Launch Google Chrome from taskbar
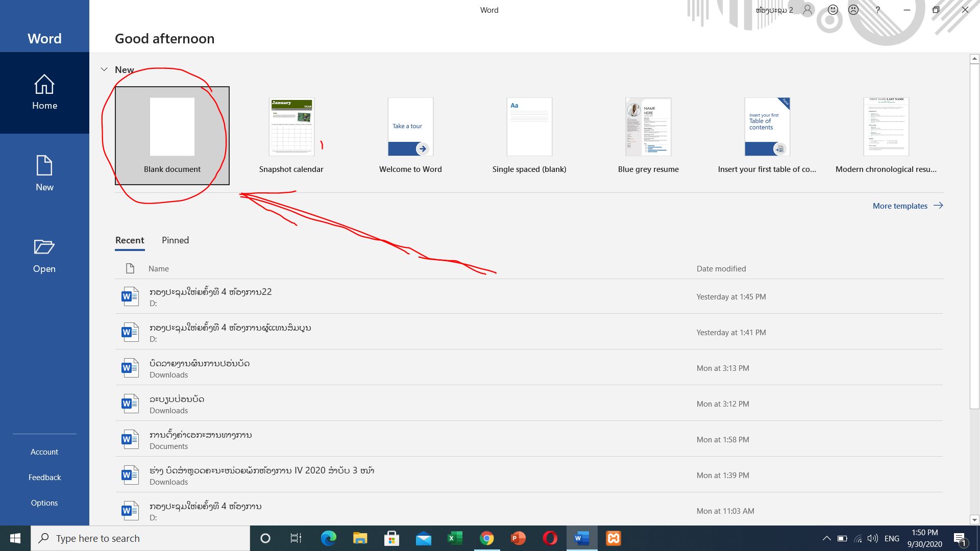This screenshot has width=980, height=551. pyautogui.click(x=486, y=538)
